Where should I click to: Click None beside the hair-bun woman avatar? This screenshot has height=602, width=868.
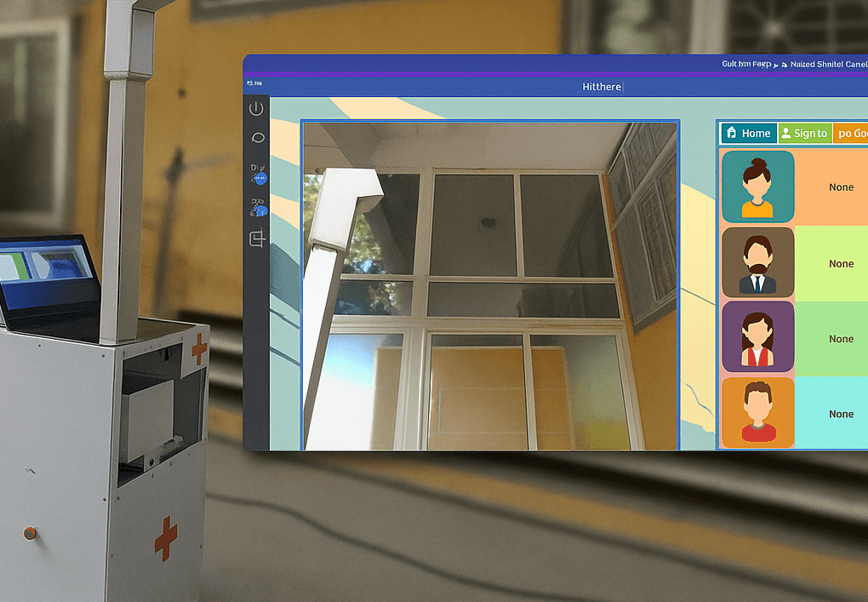[841, 187]
